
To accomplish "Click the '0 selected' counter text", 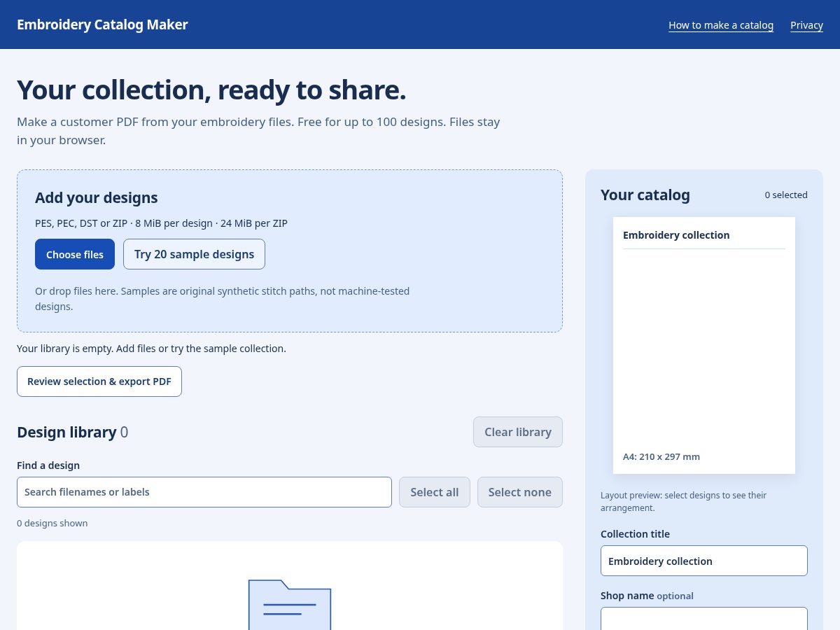I will [786, 195].
